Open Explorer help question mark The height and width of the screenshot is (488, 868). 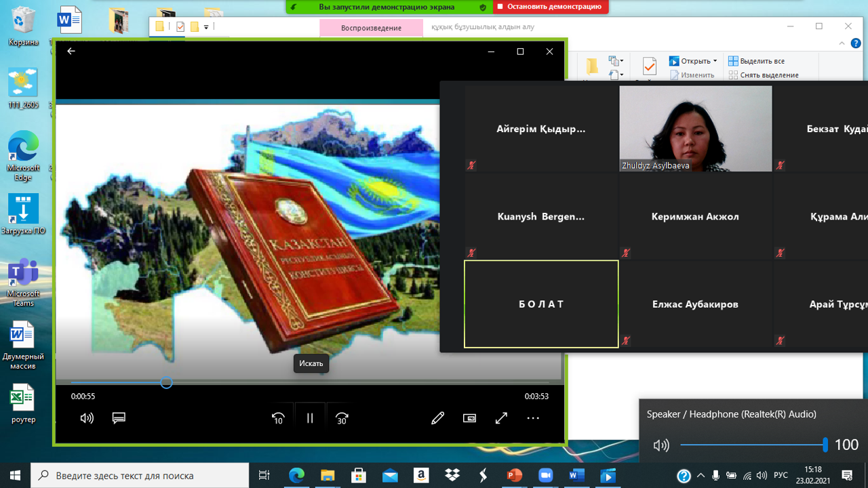point(857,43)
